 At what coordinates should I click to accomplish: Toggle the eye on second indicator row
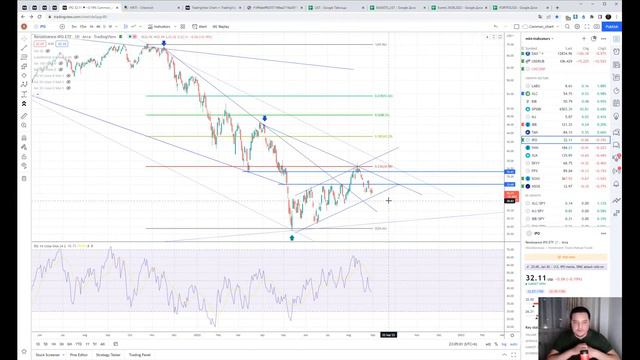click(76, 57)
